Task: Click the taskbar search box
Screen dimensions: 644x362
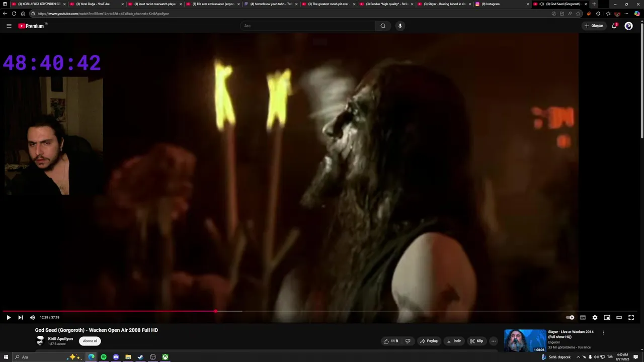Action: coord(48,357)
